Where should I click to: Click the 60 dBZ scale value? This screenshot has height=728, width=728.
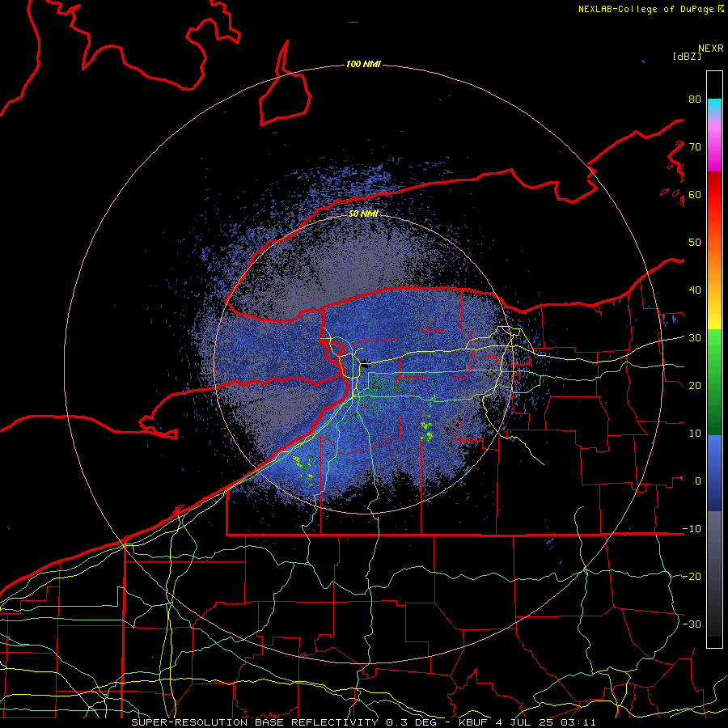[695, 194]
